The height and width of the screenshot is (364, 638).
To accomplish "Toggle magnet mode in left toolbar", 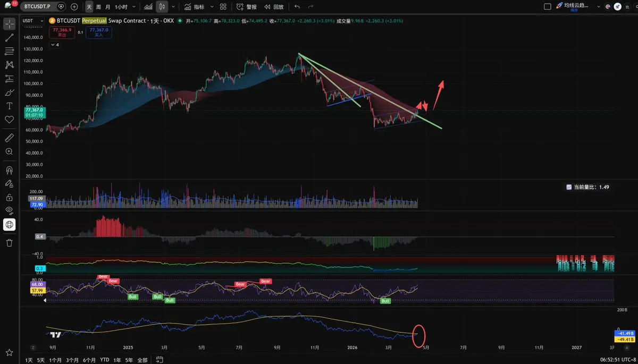I will (9, 171).
